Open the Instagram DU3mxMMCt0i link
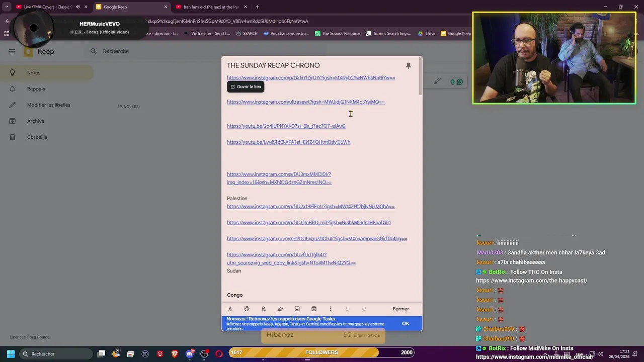Viewport: 644px width, 362px height. (279, 178)
